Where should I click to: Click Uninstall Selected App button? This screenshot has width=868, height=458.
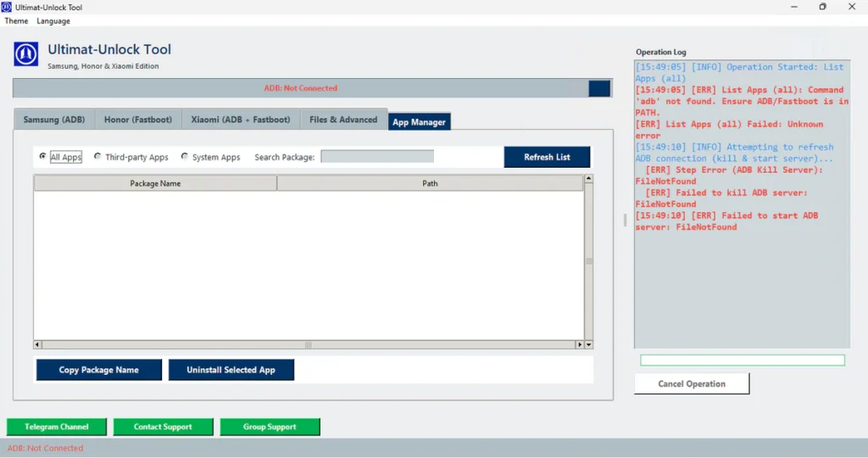point(231,370)
